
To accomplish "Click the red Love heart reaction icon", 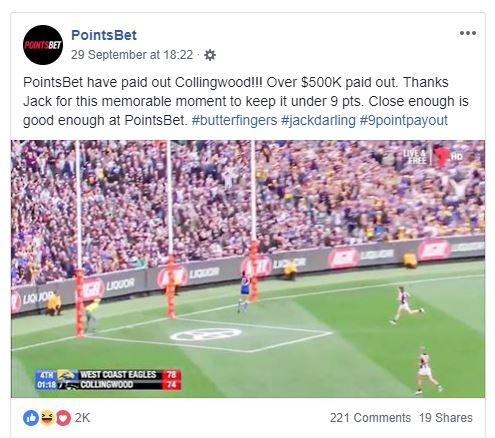I will coord(63,418).
